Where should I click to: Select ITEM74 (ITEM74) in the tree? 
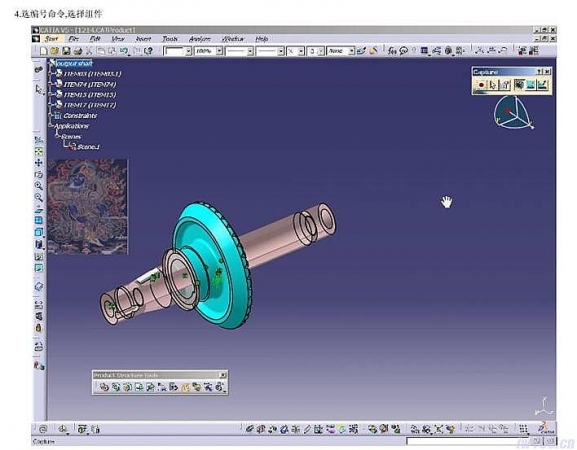click(90, 84)
